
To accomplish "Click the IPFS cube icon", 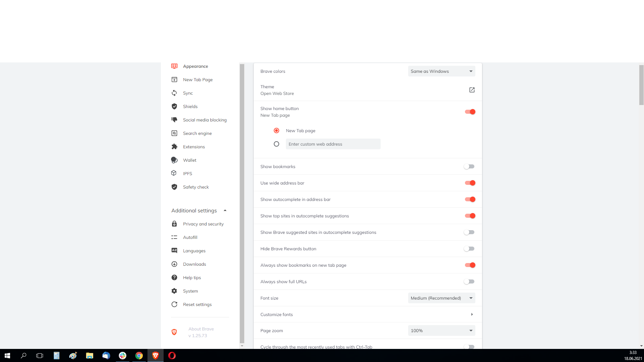I will 174,173.
